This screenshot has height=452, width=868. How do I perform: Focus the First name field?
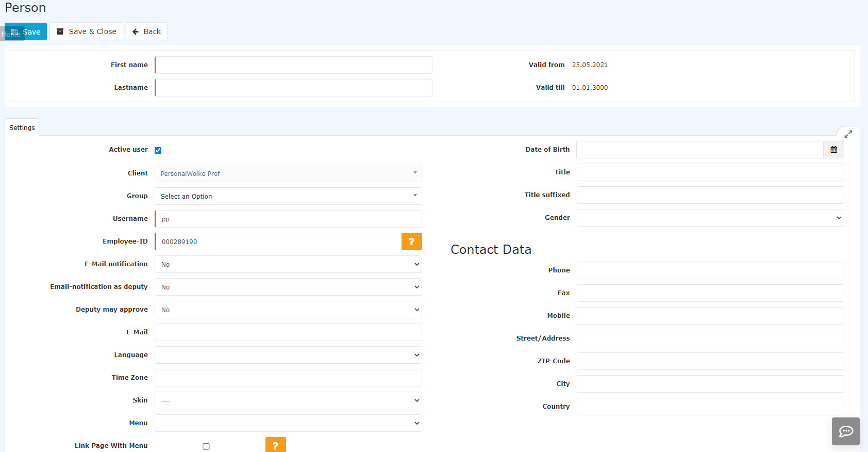[x=293, y=65]
